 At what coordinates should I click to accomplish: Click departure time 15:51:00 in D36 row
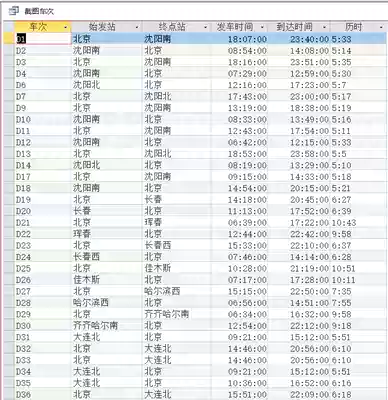tap(247, 395)
